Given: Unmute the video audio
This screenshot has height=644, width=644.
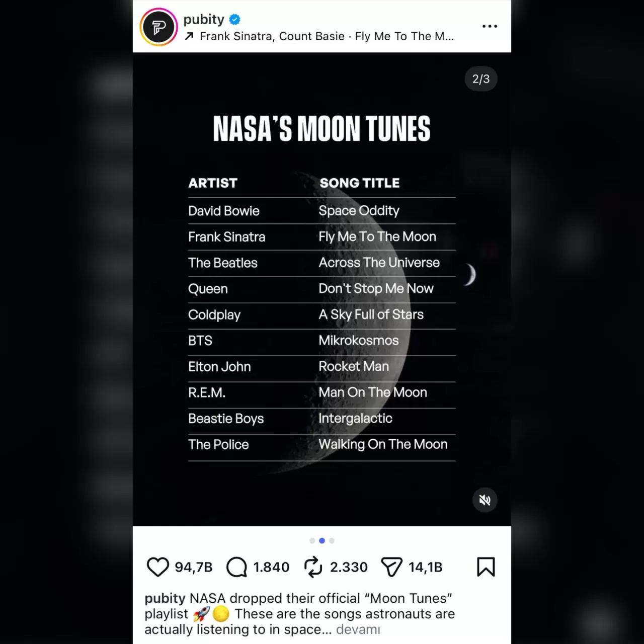Looking at the screenshot, I should [x=485, y=500].
